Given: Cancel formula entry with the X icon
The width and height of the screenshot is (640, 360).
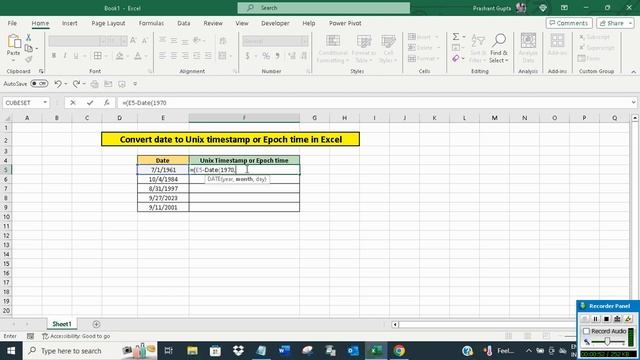Looking at the screenshot, I should pos(73,103).
